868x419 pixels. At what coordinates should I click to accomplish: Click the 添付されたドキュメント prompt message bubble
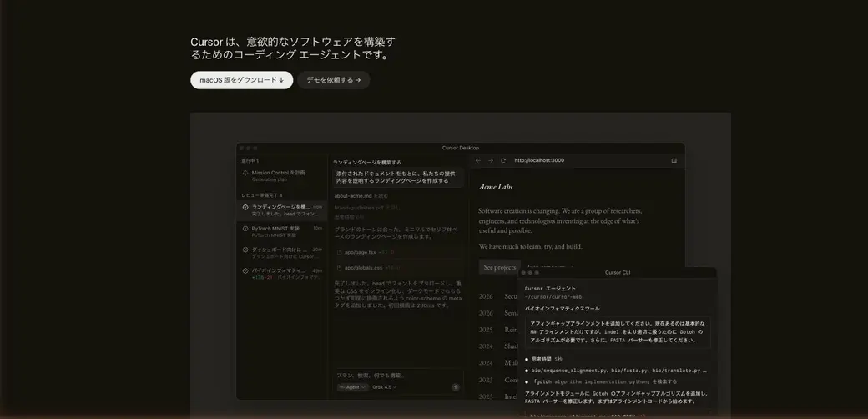point(398,177)
